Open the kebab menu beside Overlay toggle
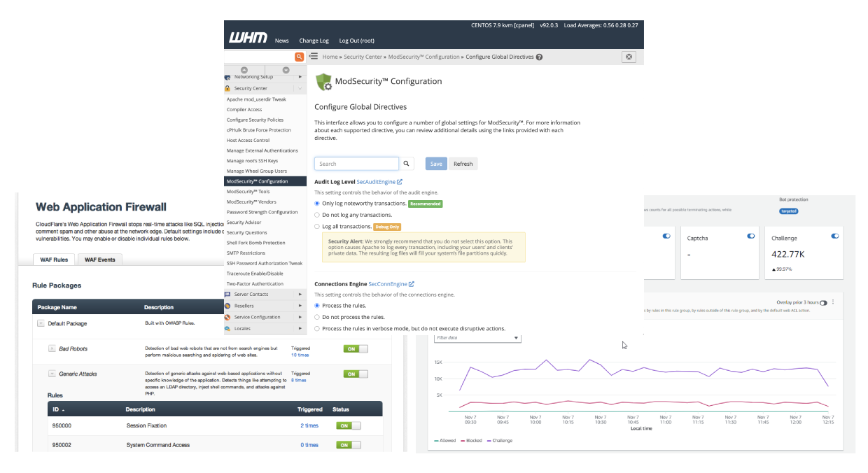Image resolution: width=868 pixels, height=473 pixels. [x=833, y=302]
